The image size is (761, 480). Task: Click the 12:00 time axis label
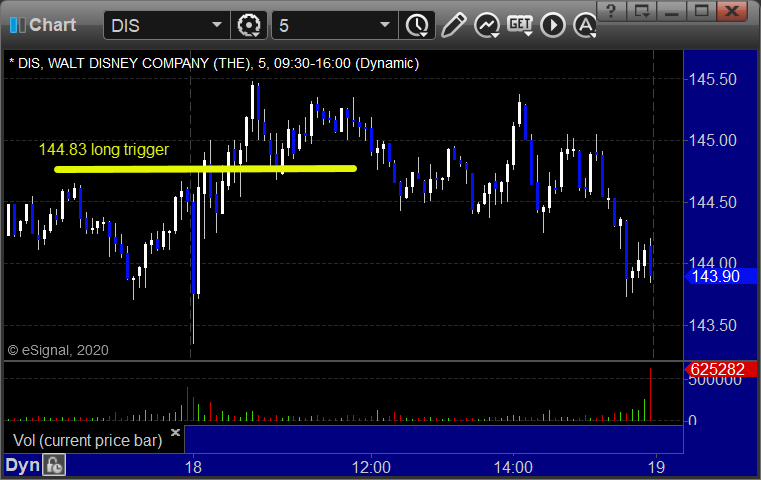pos(371,467)
